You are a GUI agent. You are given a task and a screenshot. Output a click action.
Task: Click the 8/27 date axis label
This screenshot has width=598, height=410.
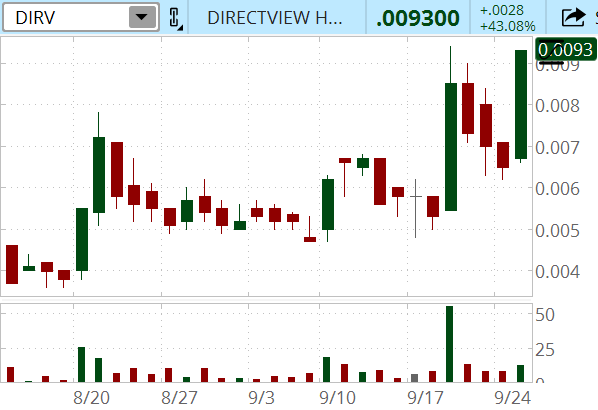(x=179, y=398)
